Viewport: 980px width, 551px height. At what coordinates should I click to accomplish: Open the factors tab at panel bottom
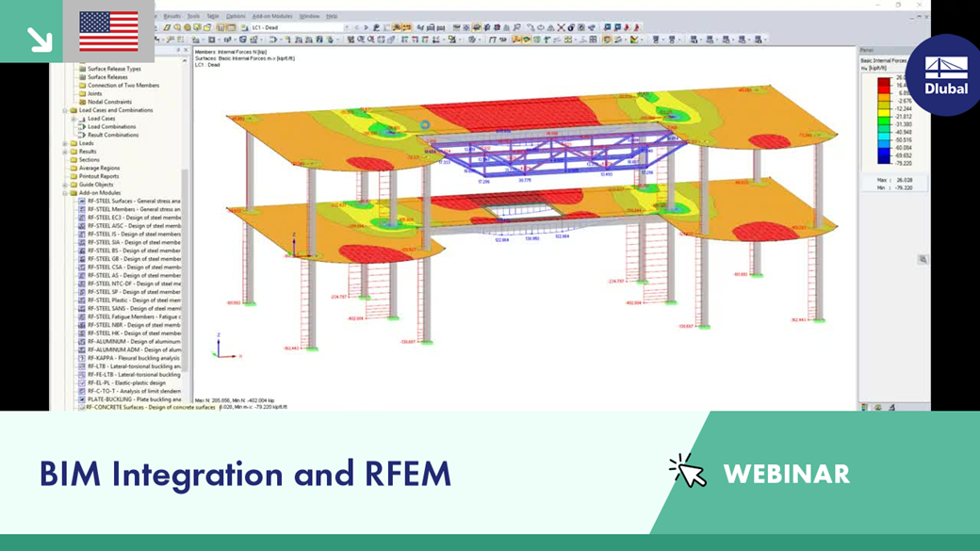click(878, 407)
